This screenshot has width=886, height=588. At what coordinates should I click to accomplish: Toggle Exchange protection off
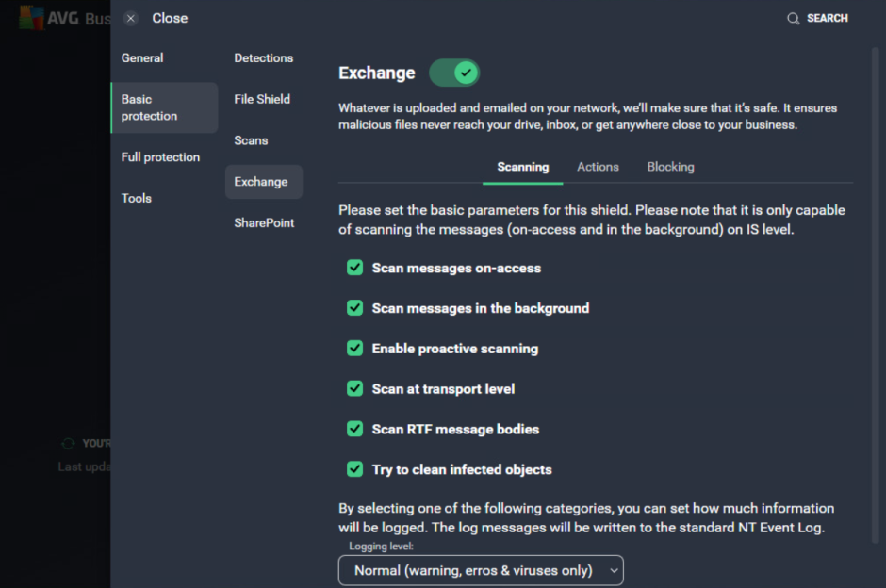(x=456, y=72)
